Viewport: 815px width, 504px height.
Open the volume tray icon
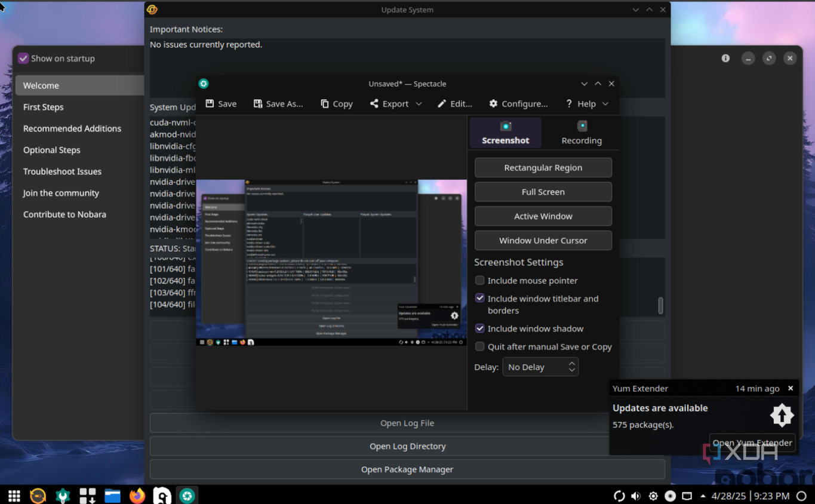[636, 496]
